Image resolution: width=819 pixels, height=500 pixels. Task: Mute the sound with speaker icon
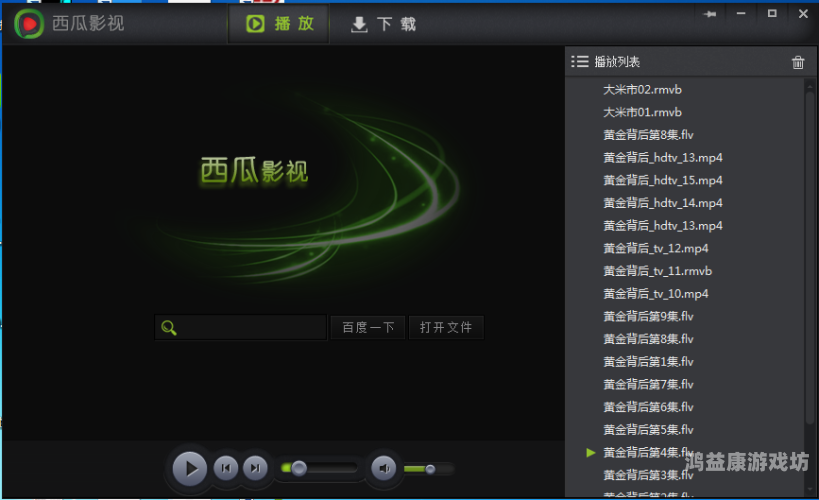click(x=383, y=467)
